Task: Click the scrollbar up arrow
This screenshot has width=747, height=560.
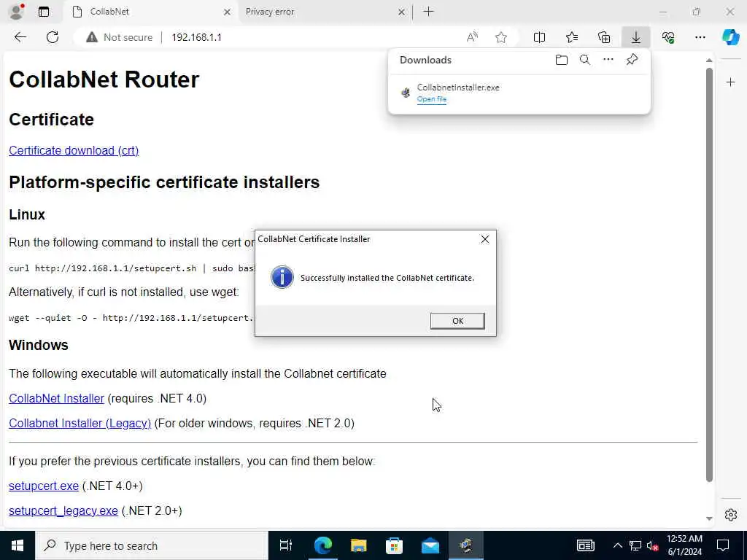Action: [709, 61]
